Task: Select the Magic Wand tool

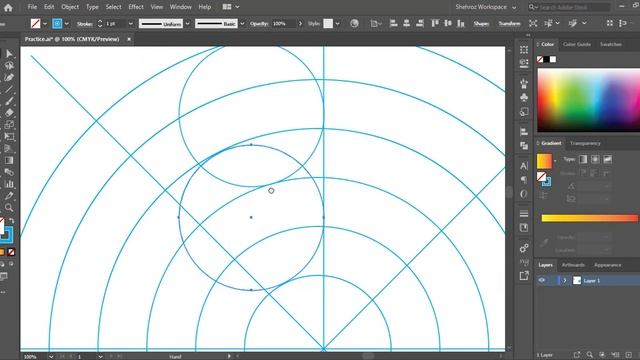Action: pos(9,66)
